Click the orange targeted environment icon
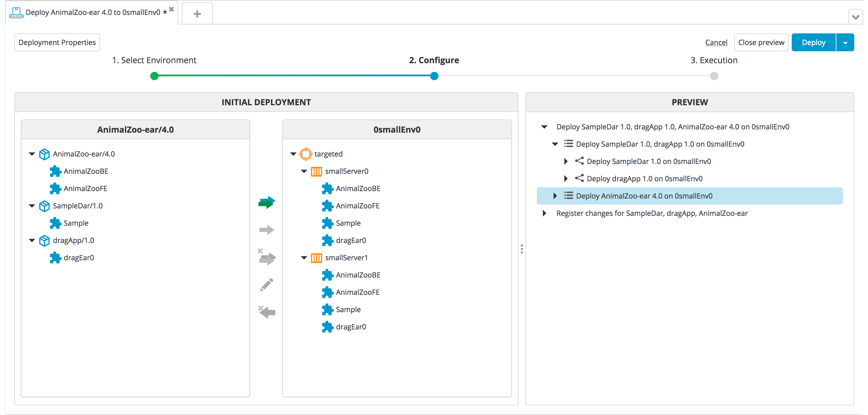The height and width of the screenshot is (415, 868). point(306,154)
